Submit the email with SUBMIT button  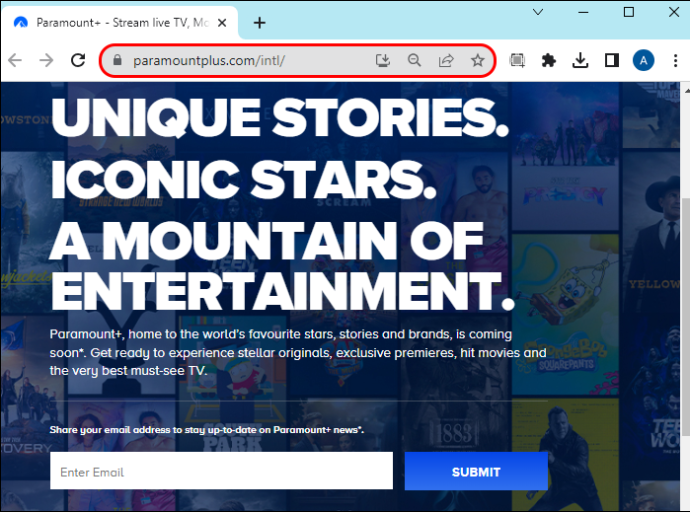pyautogui.click(x=476, y=471)
